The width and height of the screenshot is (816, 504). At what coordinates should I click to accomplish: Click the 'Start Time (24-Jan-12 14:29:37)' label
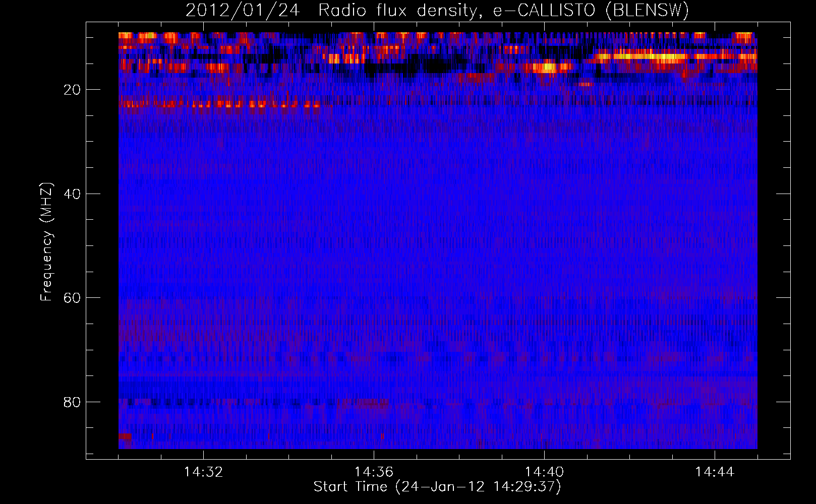pos(437,486)
